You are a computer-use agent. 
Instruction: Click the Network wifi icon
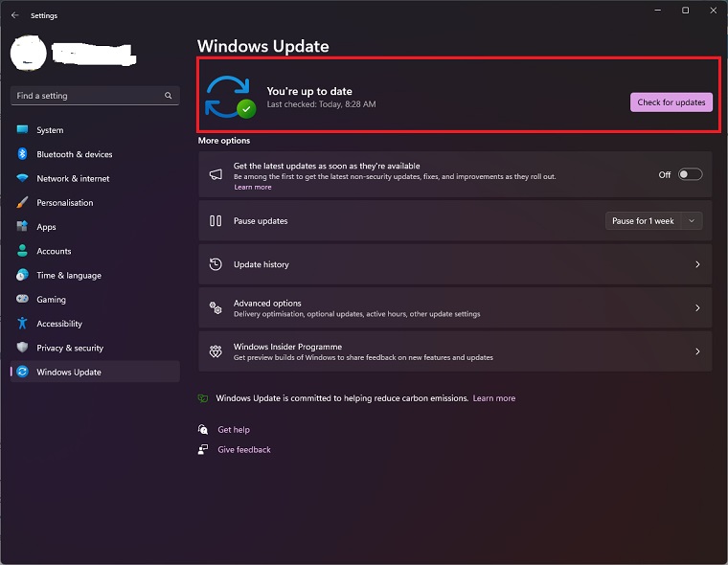click(x=22, y=178)
